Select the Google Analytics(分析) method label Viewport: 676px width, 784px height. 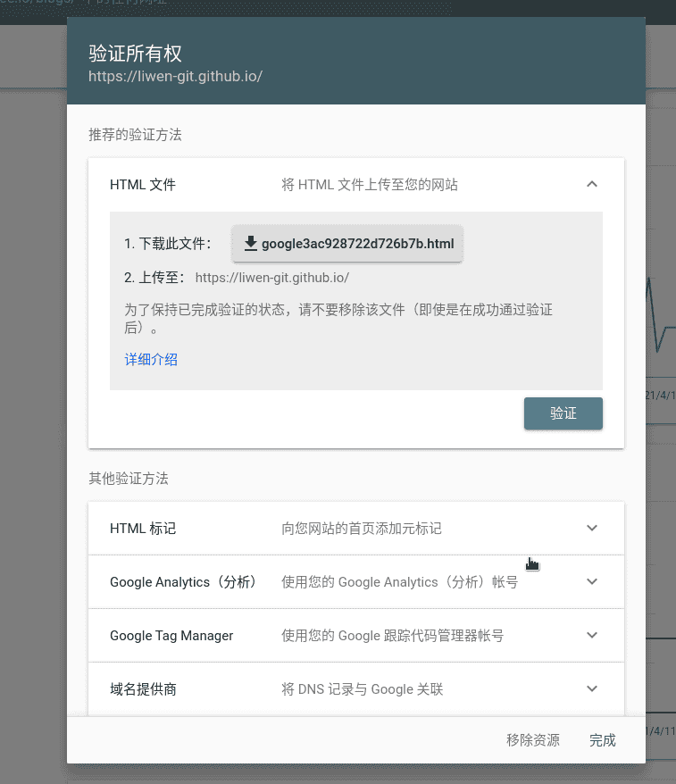click(x=183, y=582)
